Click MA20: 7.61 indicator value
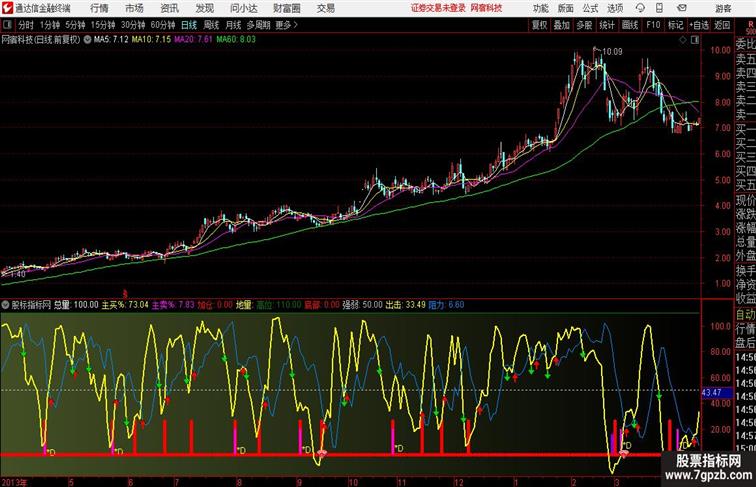 tap(193, 40)
